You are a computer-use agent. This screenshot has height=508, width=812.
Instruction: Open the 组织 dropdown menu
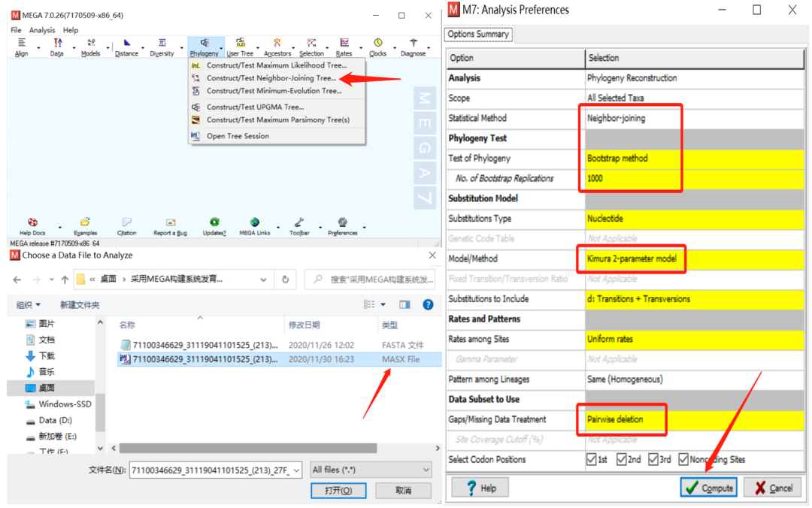click(28, 304)
